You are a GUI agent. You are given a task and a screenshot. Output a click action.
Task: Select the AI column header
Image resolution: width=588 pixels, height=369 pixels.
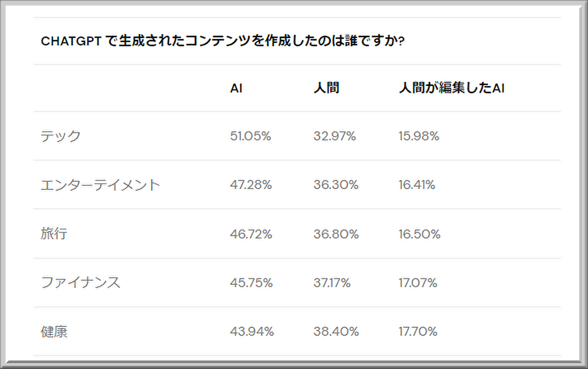(236, 88)
